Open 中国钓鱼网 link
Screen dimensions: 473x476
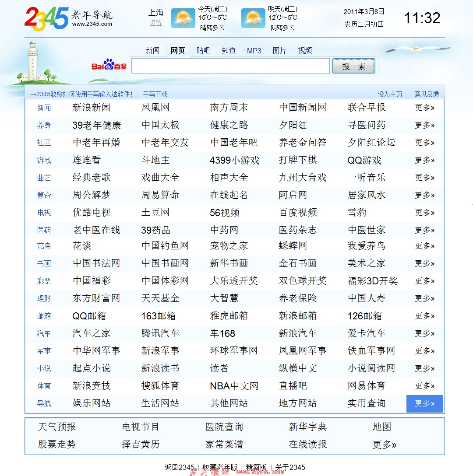pos(165,245)
